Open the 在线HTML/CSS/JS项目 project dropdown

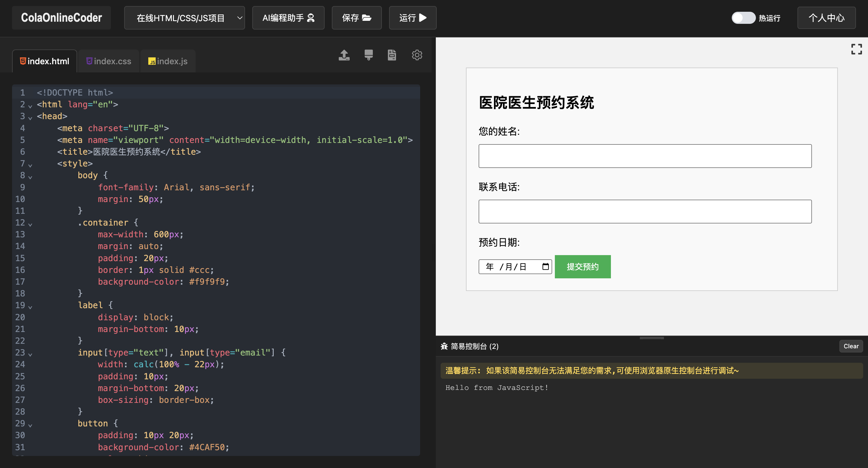(x=184, y=17)
